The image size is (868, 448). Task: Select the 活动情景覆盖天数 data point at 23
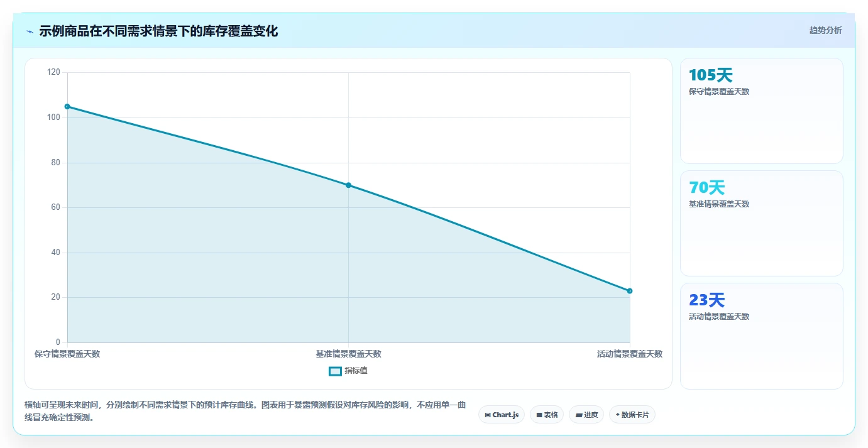coord(630,291)
